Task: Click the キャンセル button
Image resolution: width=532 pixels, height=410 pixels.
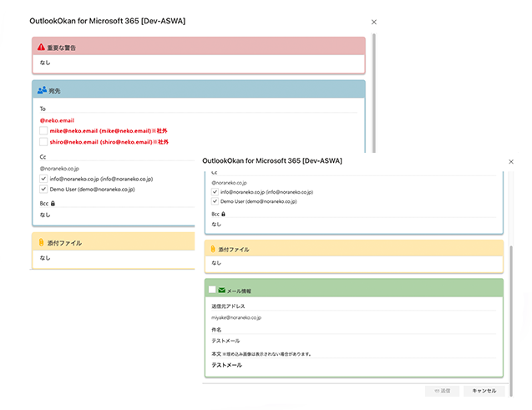Action: pos(484,391)
